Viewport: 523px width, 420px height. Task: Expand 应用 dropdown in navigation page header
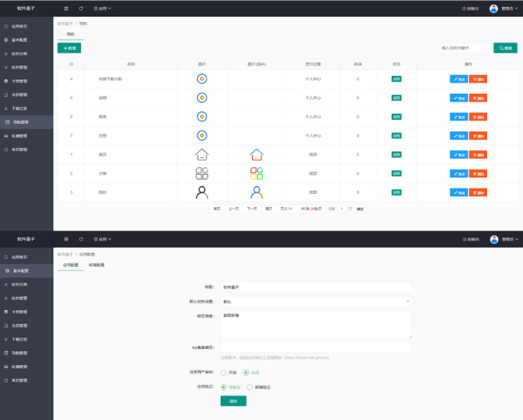tap(102, 8)
